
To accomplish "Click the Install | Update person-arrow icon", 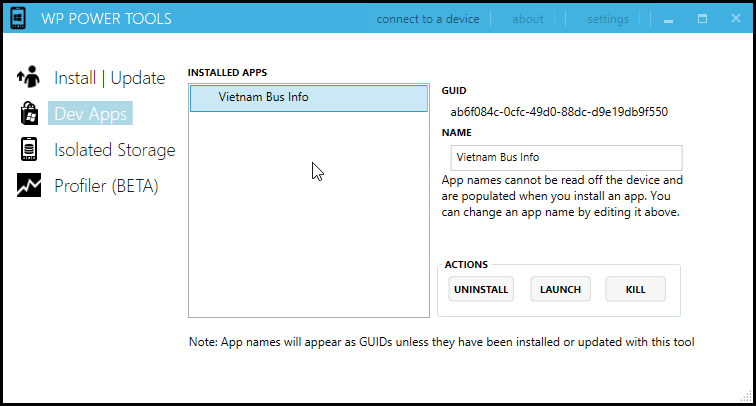I will [29, 77].
